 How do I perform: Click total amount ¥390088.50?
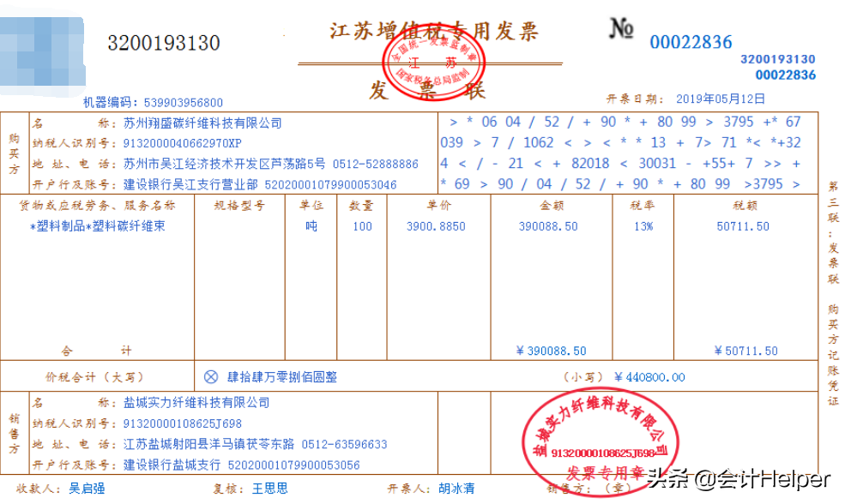(x=552, y=351)
